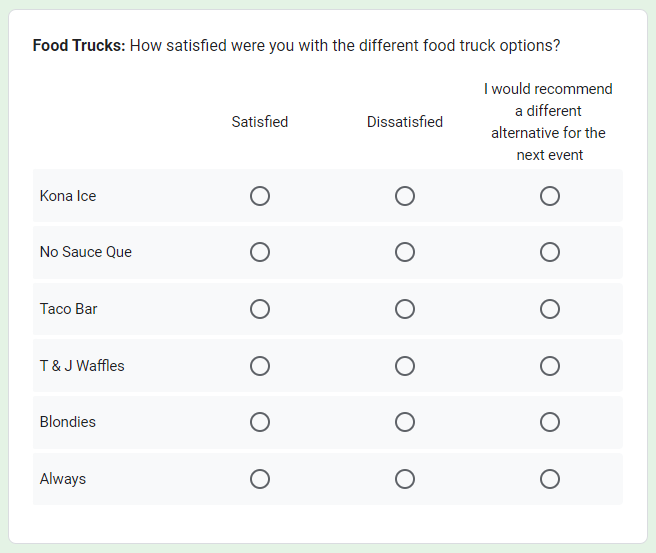Recommend a different alternative for Kona Ice
This screenshot has width=656, height=553.
coord(549,196)
